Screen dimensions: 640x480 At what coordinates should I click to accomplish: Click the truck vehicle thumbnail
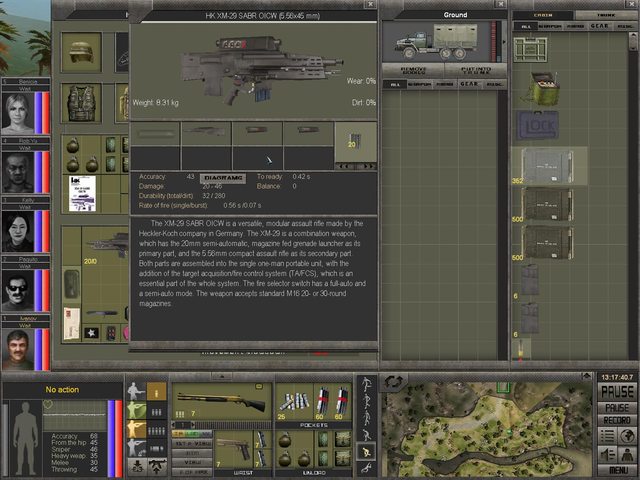[x=436, y=42]
